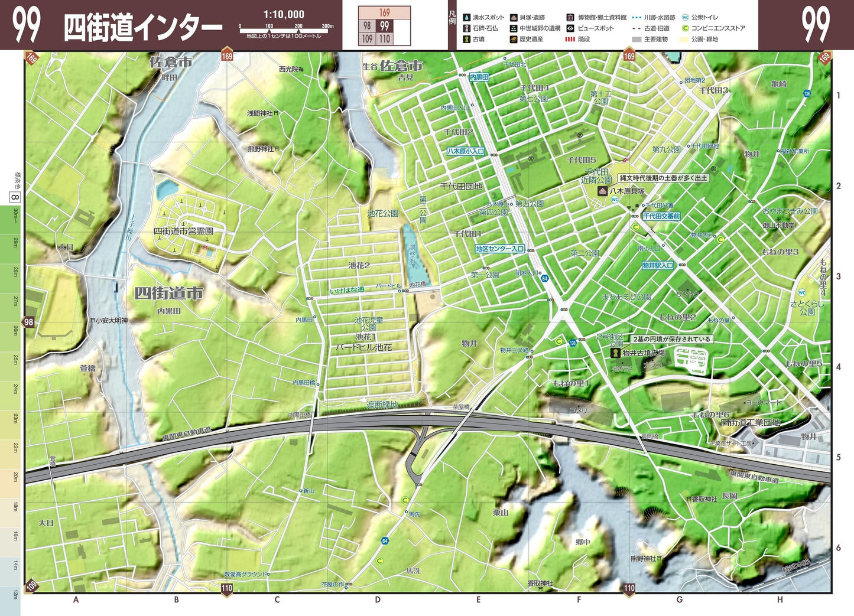
Task: Click the ビュースポット eye icon in legend
Action: pos(570,28)
